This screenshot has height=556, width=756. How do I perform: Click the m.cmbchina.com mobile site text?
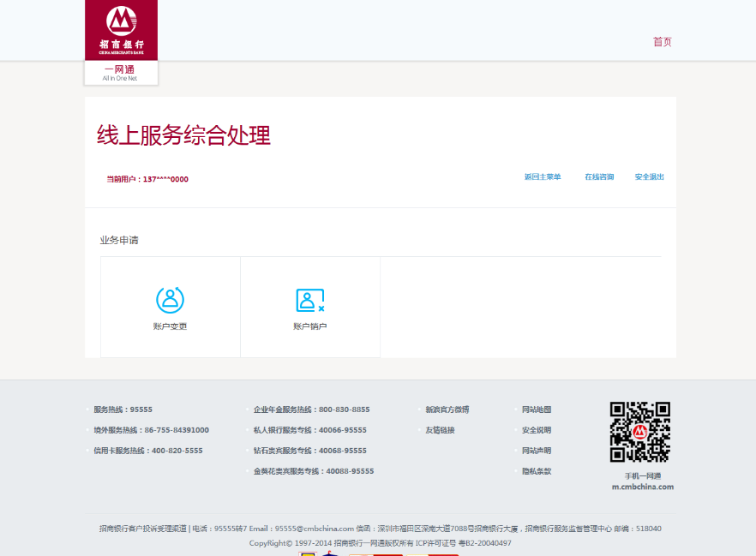642,487
